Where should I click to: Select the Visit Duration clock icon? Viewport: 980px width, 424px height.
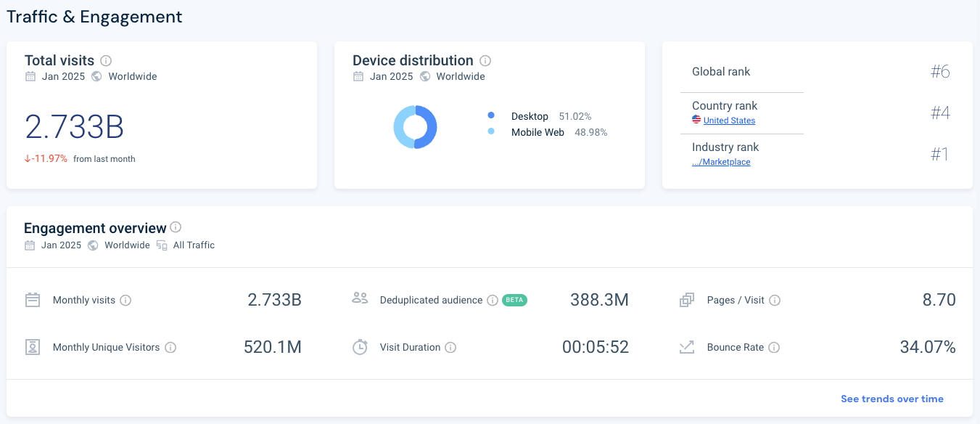[360, 347]
